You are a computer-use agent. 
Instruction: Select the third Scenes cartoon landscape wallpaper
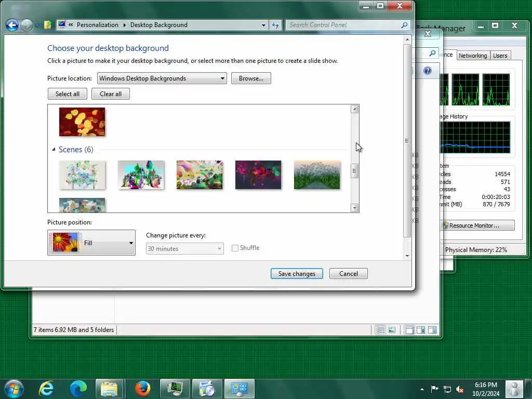[x=199, y=175]
